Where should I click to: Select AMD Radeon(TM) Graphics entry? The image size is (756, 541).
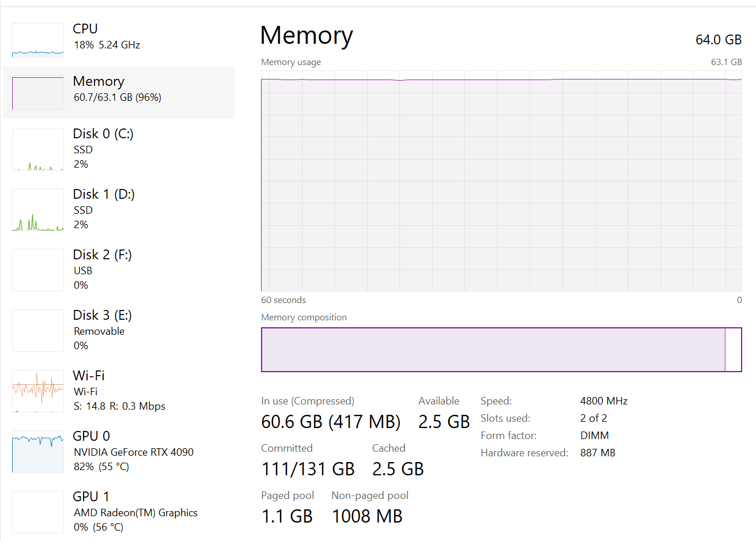[x=135, y=513]
